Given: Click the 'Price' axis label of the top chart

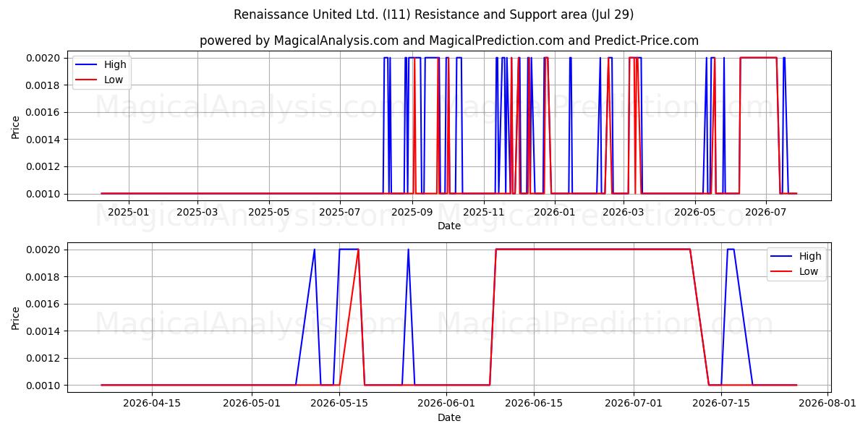Looking at the screenshot, I should [16, 126].
